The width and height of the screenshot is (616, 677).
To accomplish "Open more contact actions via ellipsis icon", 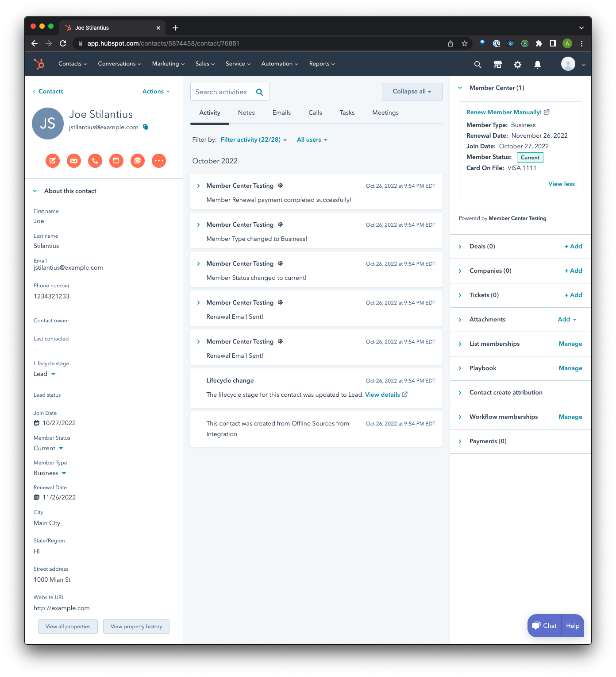I will pyautogui.click(x=159, y=161).
